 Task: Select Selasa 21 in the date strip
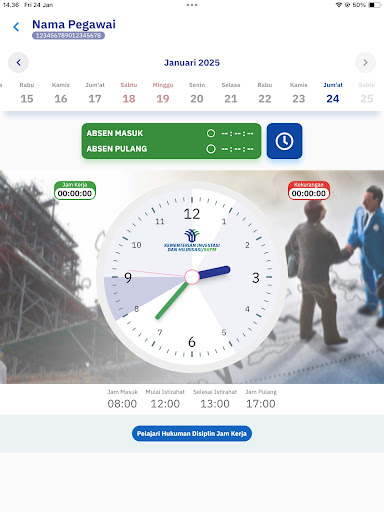click(x=231, y=93)
